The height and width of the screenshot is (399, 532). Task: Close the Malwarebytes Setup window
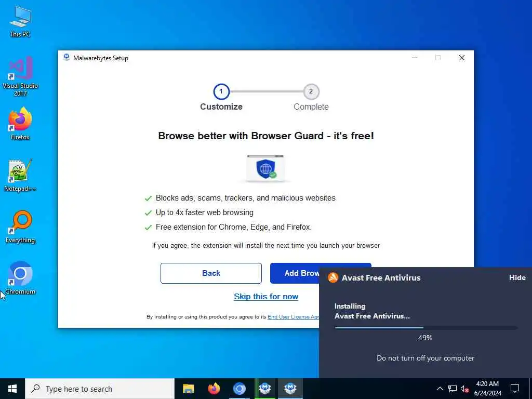[462, 58]
